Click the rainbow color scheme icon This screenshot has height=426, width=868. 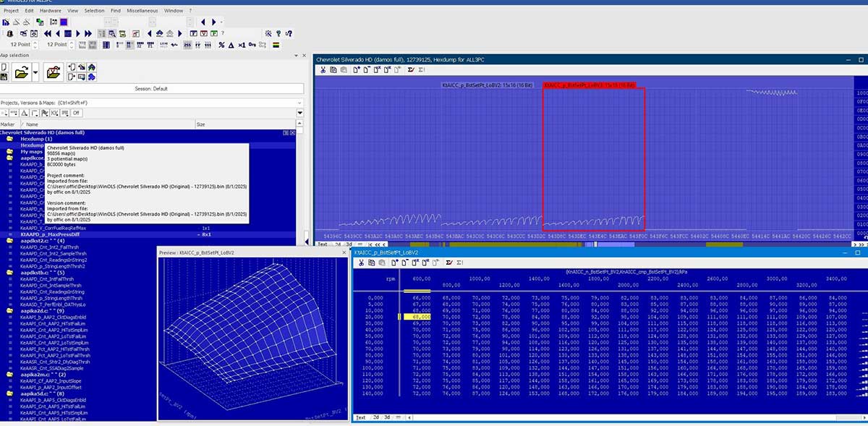[276, 45]
